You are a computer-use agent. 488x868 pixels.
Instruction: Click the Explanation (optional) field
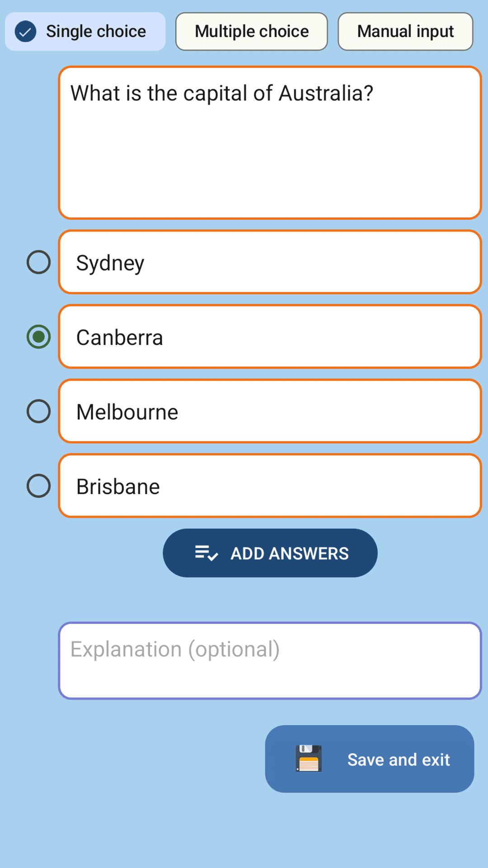[270, 660]
